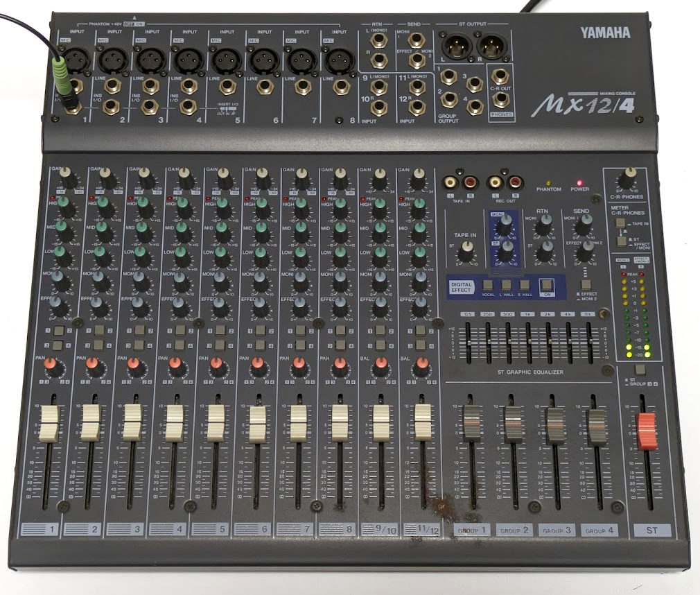Click the channel 4 fader cap
The height and width of the screenshot is (595, 700).
pyautogui.click(x=174, y=422)
